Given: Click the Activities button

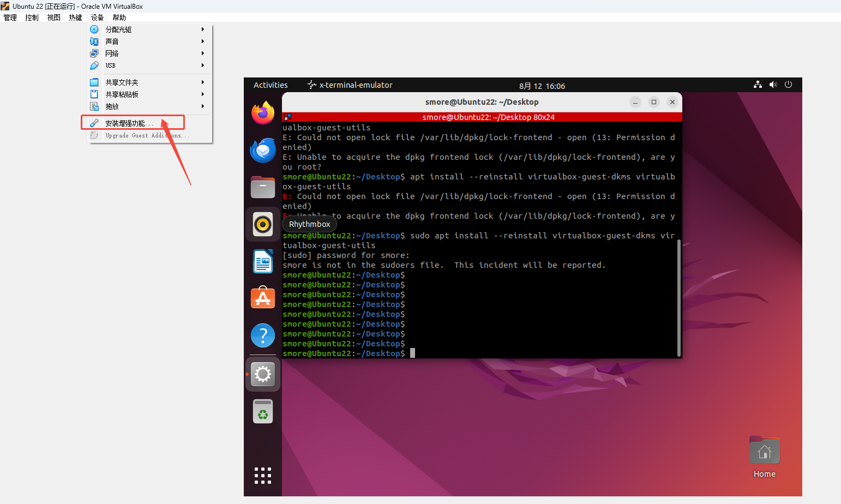Looking at the screenshot, I should tap(271, 85).
